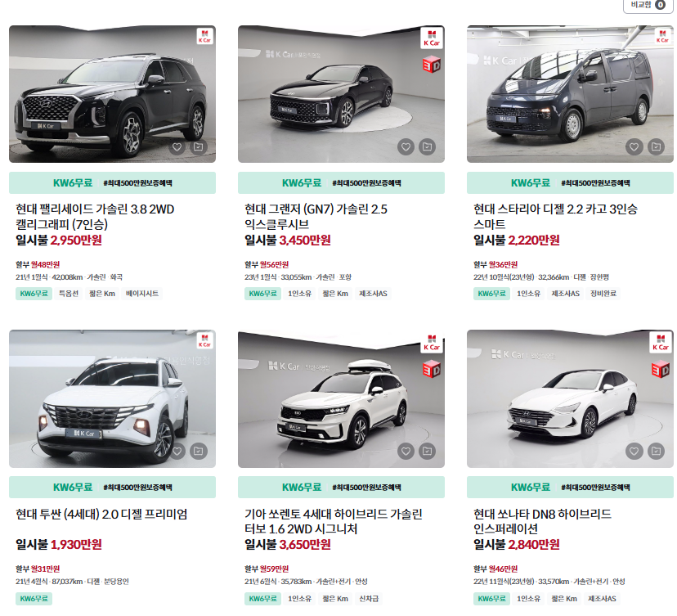Open the 비교함 compare box button
The width and height of the screenshot is (677, 616).
coord(648,5)
